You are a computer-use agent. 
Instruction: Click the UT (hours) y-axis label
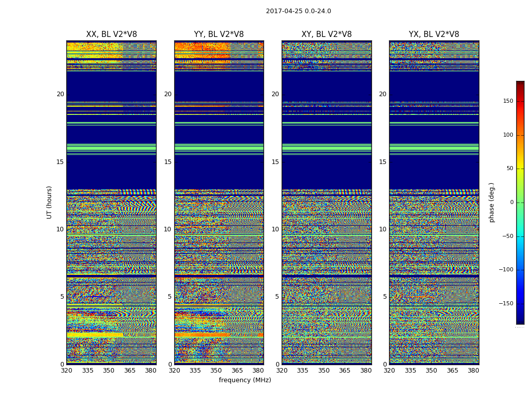50,202
